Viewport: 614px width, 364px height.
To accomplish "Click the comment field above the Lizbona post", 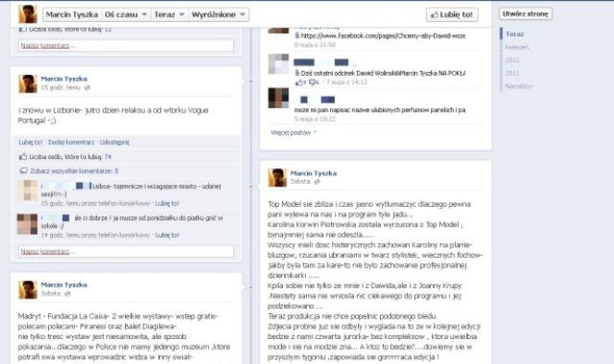I will (126, 45).
